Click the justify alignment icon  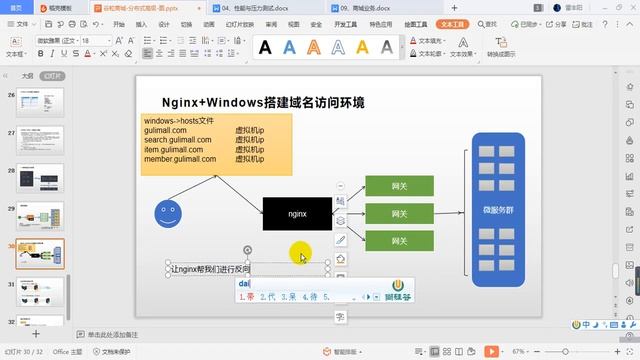(x=183, y=53)
